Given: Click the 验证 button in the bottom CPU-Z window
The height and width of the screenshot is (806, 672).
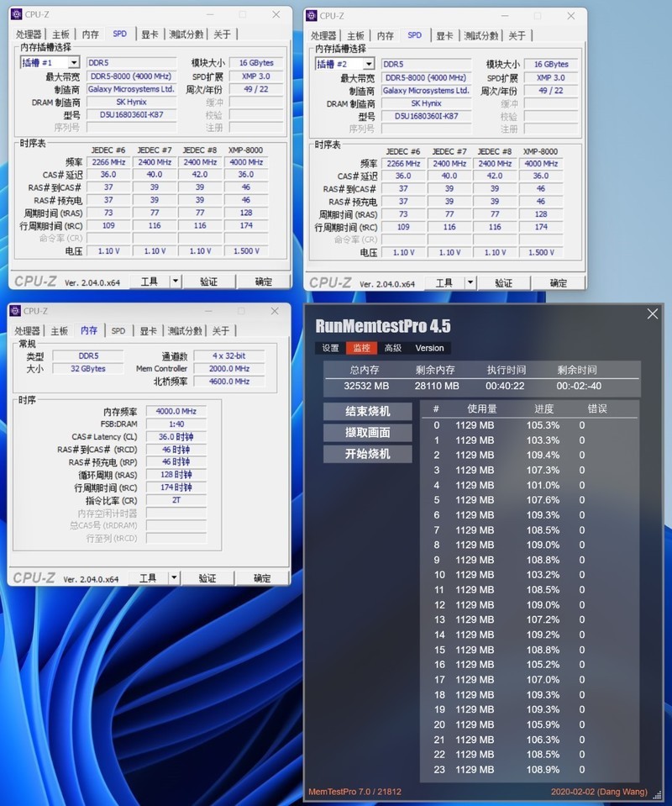Looking at the screenshot, I should click(209, 577).
